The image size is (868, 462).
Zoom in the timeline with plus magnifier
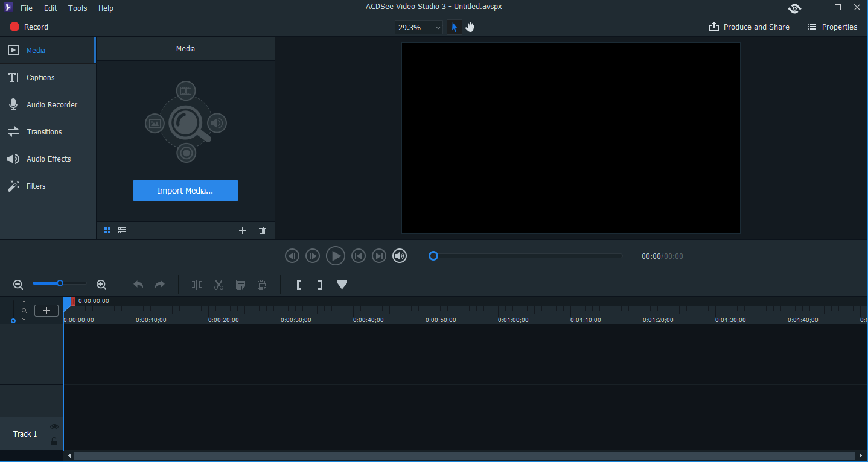pyautogui.click(x=101, y=284)
